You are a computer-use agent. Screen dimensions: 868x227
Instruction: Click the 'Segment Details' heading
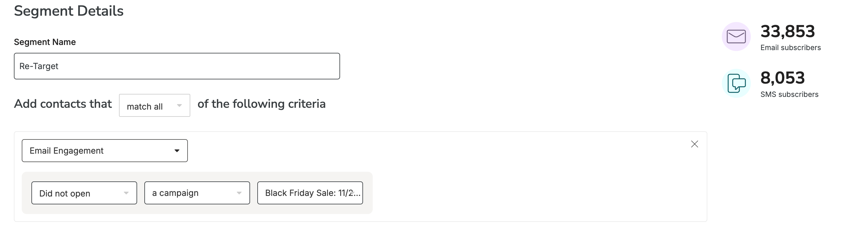(x=69, y=11)
